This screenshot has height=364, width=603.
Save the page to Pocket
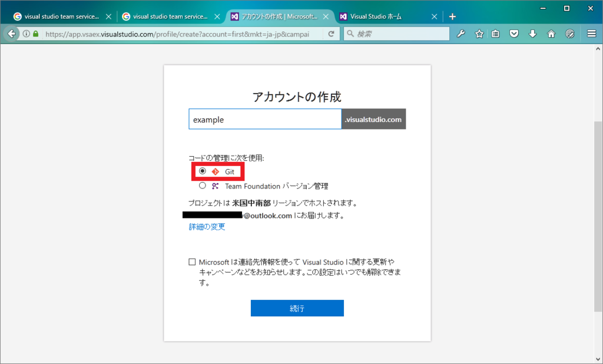click(x=514, y=34)
